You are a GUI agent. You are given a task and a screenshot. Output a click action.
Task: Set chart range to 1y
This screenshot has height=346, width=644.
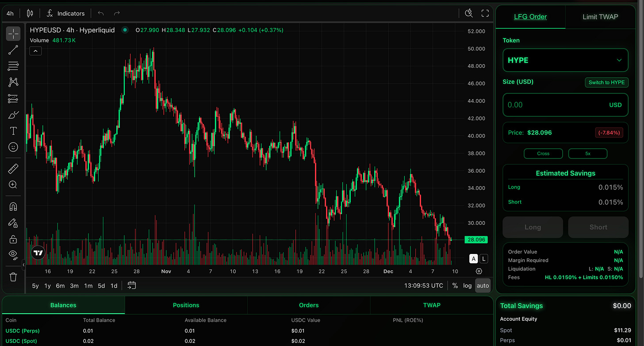tap(48, 286)
